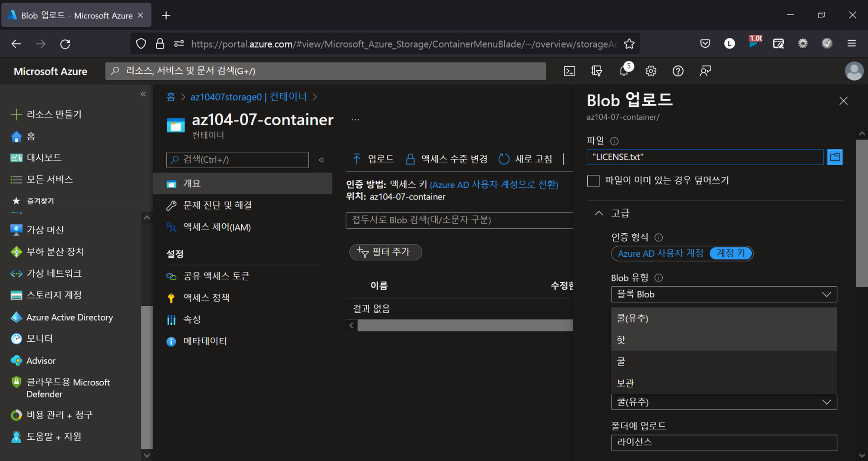The width and height of the screenshot is (868, 461).
Task: Choose 핫 from the tier list
Action: (x=724, y=340)
